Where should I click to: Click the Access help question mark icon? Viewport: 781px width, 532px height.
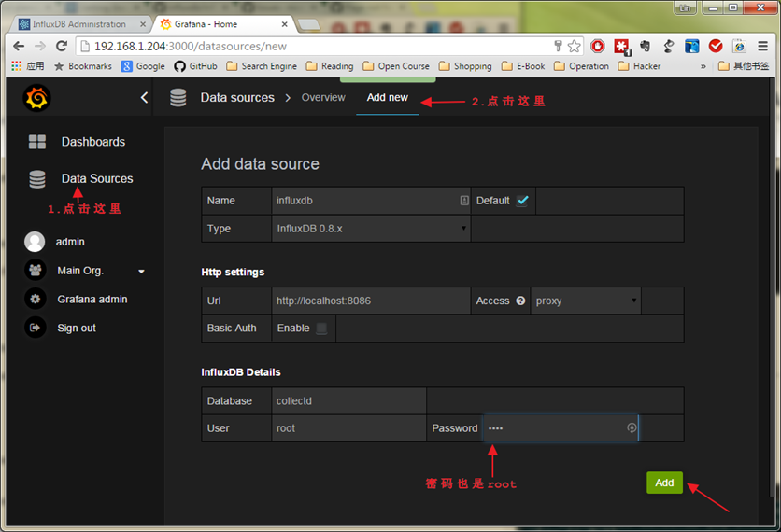[x=520, y=301]
